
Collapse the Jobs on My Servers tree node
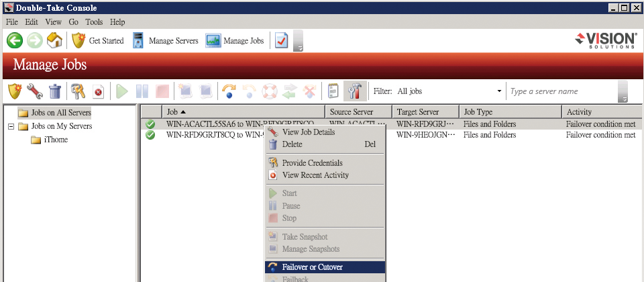click(11, 126)
